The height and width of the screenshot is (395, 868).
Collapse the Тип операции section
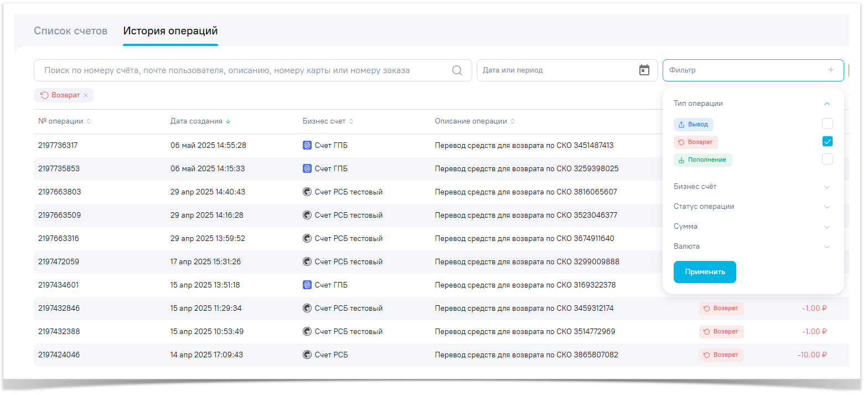pyautogui.click(x=826, y=104)
